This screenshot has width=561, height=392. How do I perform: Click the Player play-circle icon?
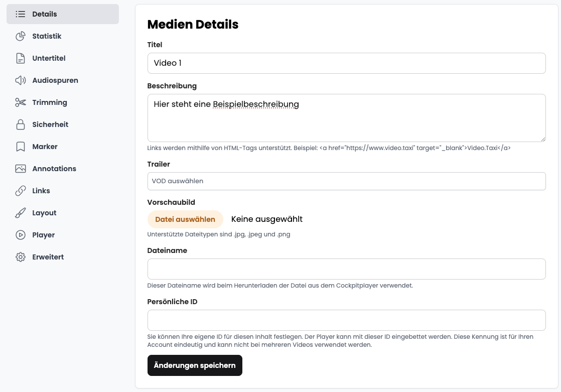(21, 235)
